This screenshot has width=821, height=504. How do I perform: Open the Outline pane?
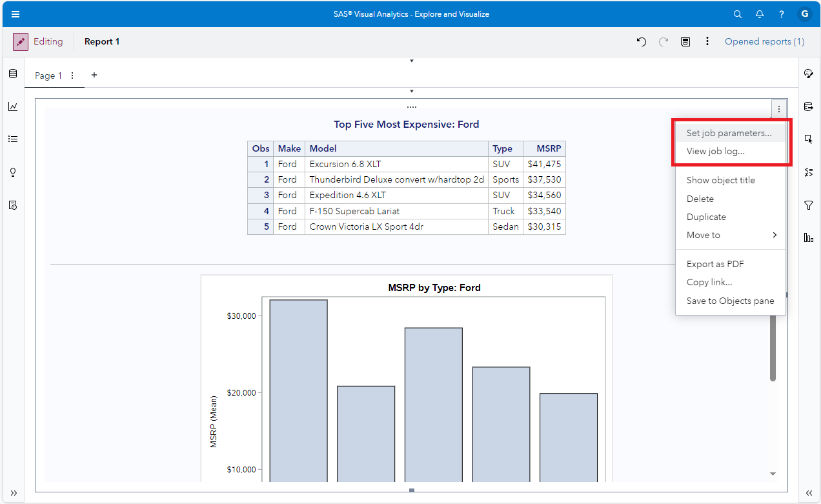(12, 139)
